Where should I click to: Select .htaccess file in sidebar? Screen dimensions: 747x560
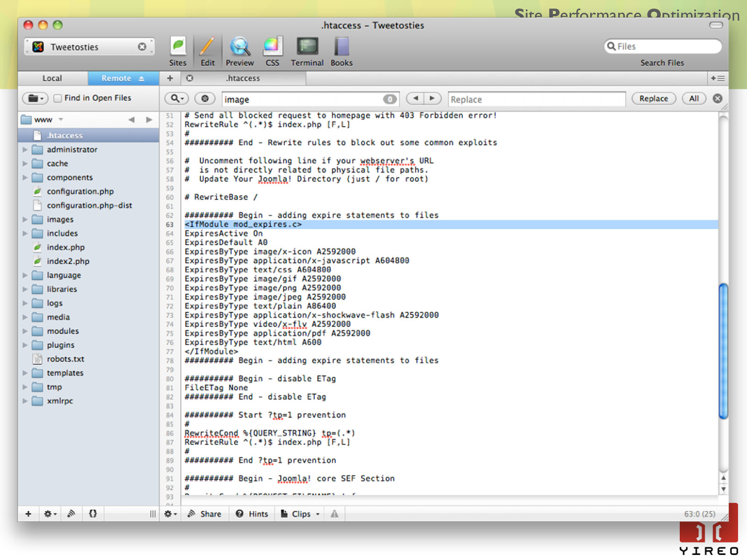point(89,135)
